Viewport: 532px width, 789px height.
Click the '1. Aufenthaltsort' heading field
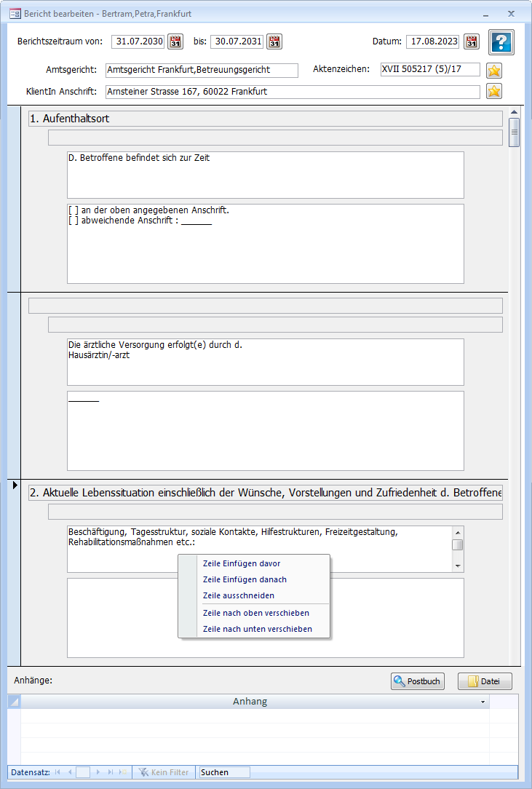(266, 119)
